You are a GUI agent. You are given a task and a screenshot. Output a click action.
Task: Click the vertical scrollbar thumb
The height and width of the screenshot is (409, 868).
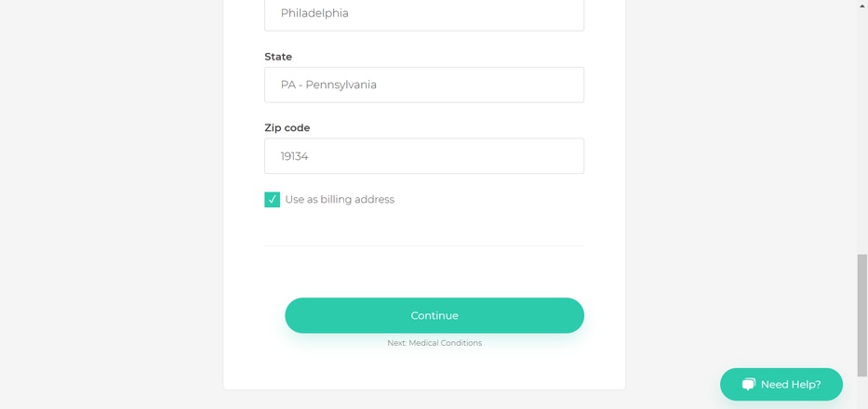point(862,315)
